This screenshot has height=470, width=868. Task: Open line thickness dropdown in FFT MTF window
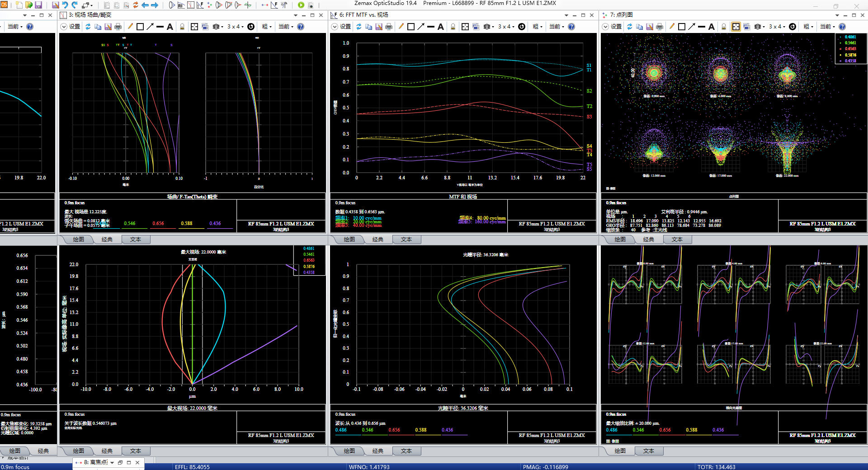[x=538, y=27]
